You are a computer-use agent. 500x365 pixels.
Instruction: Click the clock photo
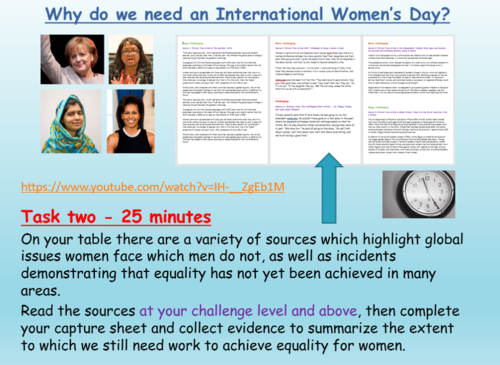click(419, 194)
